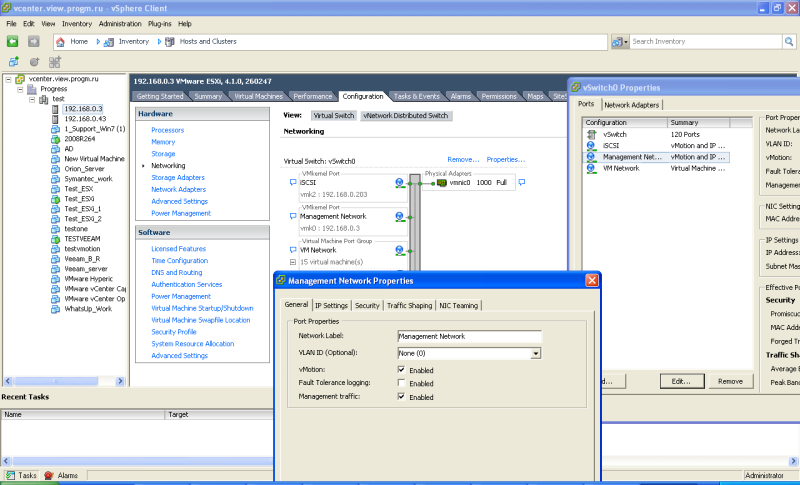Open the Inventory breadcrumb arrow
Screen dimensions: 800x485
(x=98, y=42)
